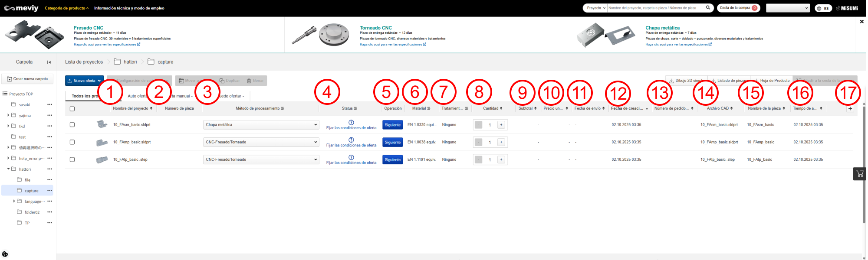
Task: Click the 10_FAmp_basic part thumbnail
Action: 102,142
